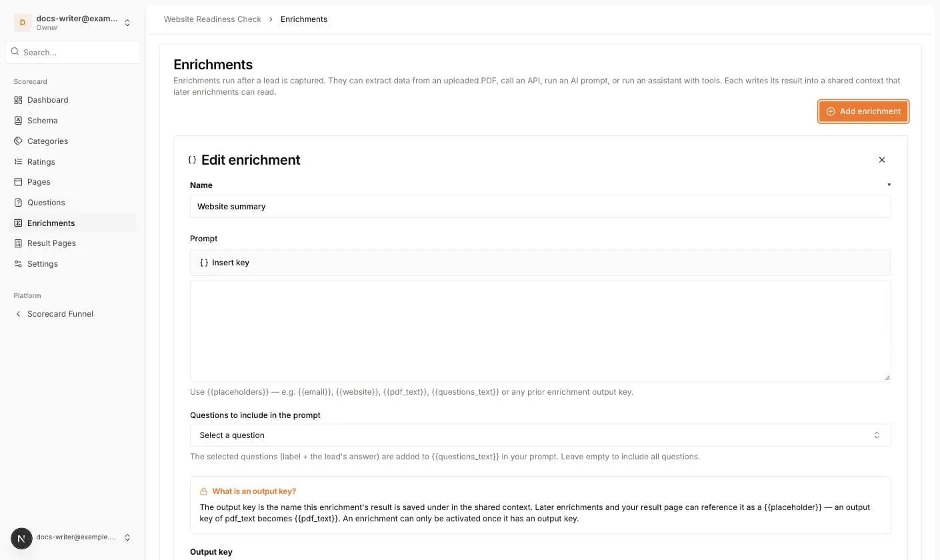Open the Pages icon in sidebar
Viewport: 940px width, 560px height.
(x=18, y=182)
